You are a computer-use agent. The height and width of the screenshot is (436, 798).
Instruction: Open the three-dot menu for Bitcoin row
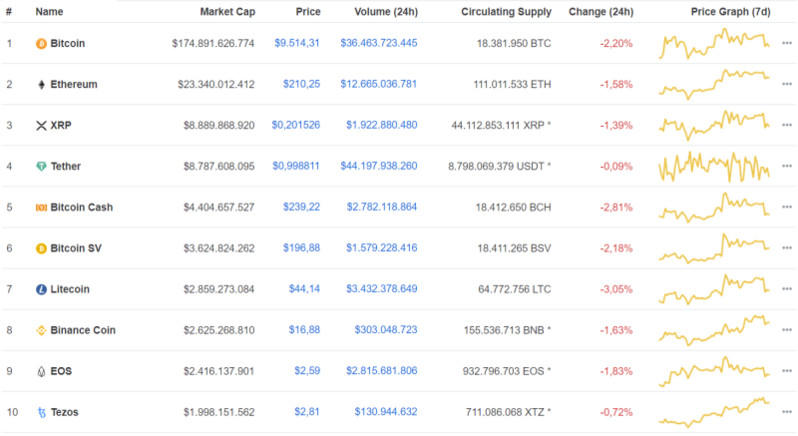786,44
